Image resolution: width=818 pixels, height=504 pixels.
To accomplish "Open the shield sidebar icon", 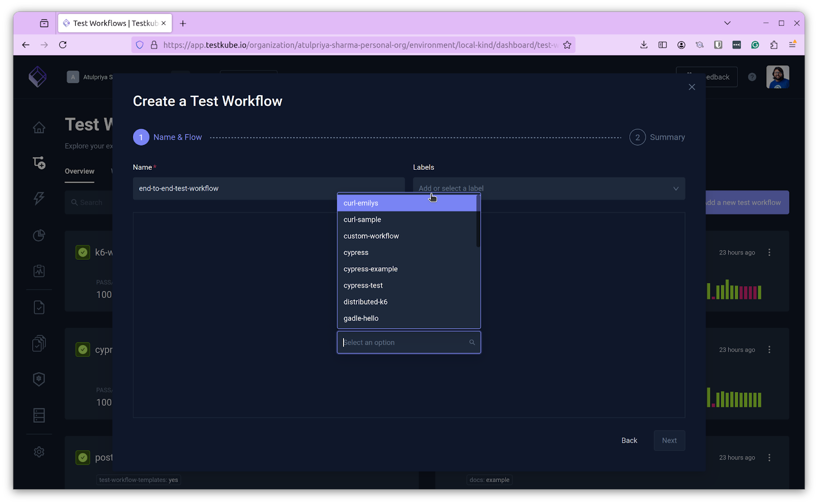I will 39,379.
